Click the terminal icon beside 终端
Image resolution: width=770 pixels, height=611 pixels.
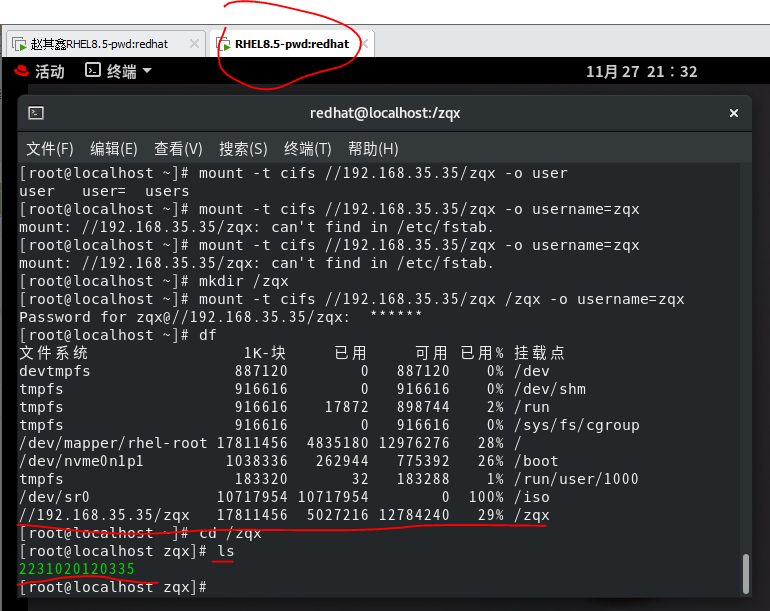pyautogui.click(x=93, y=70)
